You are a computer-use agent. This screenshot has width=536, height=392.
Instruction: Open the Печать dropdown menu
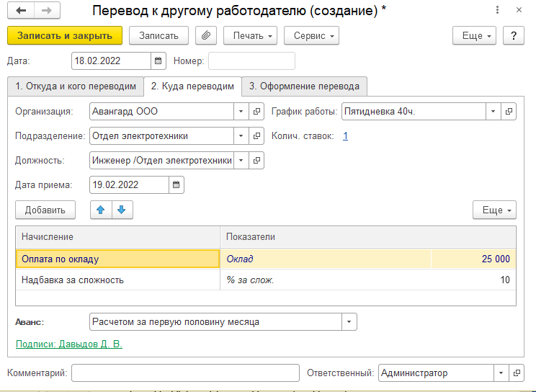pos(250,35)
